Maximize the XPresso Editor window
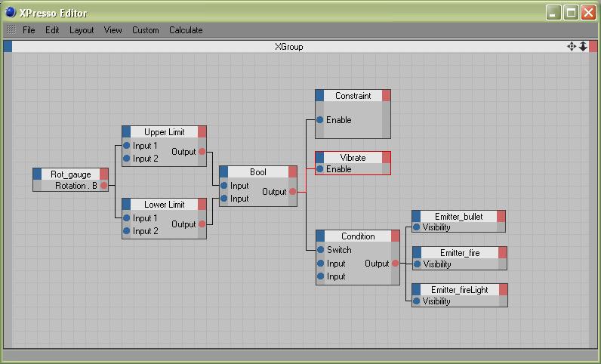This screenshot has height=364, width=601. tap(571, 13)
